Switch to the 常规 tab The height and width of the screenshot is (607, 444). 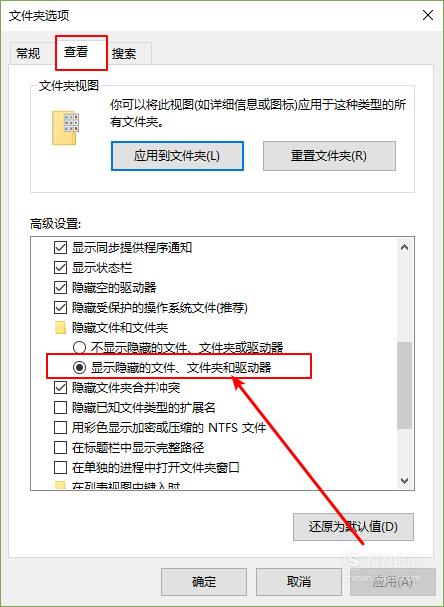[28, 53]
